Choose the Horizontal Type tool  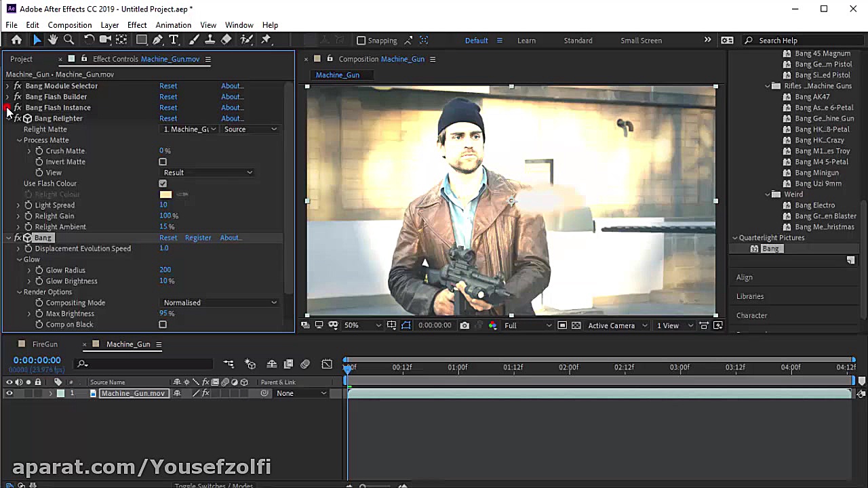coord(174,40)
